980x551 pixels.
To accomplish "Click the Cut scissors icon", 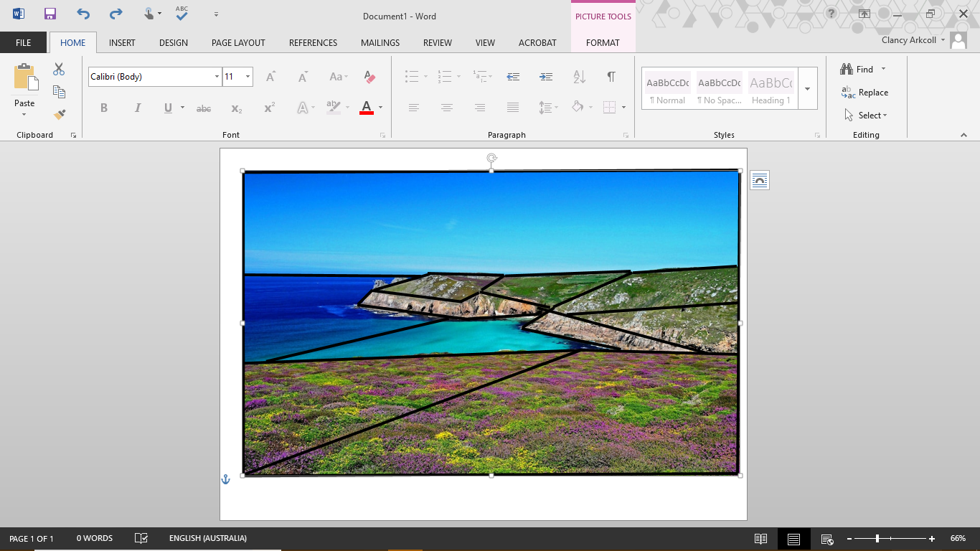I will (59, 70).
